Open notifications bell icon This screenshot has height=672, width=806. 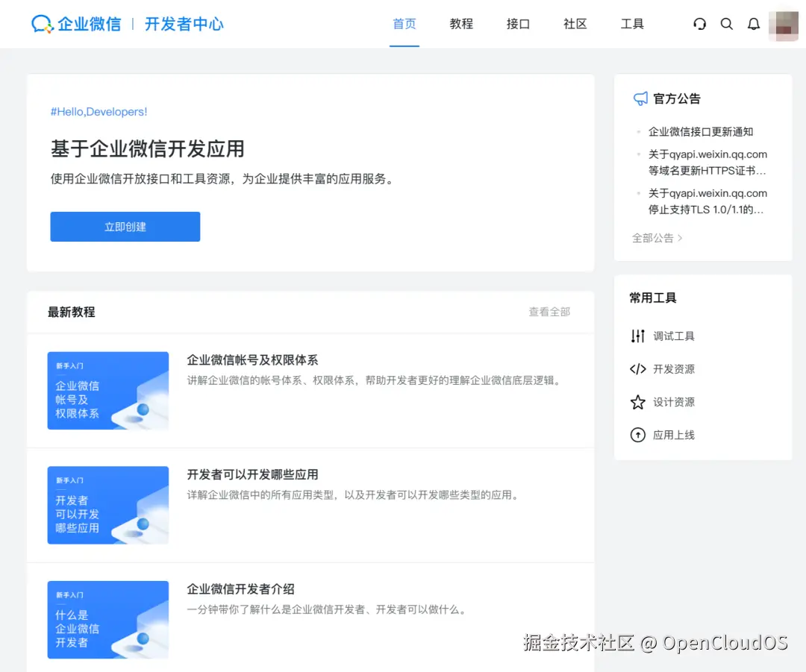click(754, 24)
